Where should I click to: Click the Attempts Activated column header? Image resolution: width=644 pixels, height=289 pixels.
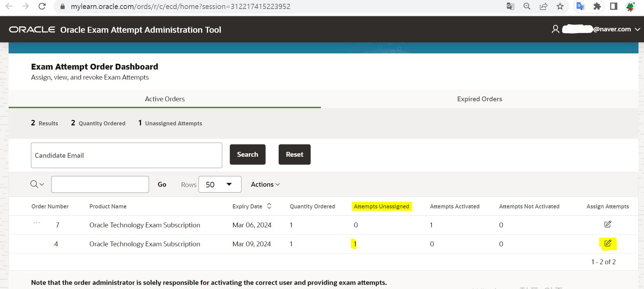[x=454, y=206]
